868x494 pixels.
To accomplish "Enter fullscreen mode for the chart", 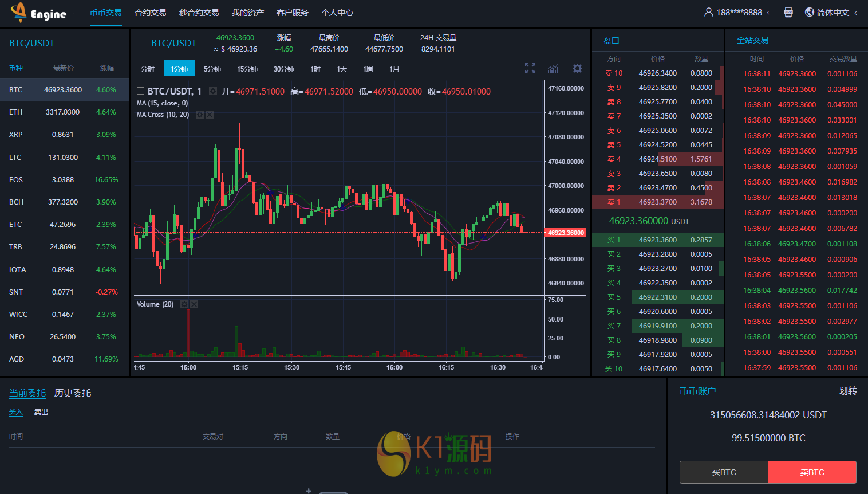I will 530,68.
